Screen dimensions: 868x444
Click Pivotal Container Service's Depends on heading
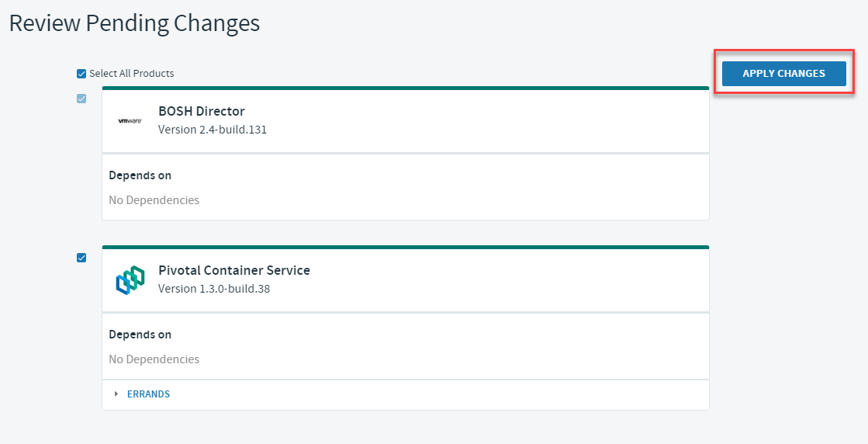coord(140,335)
